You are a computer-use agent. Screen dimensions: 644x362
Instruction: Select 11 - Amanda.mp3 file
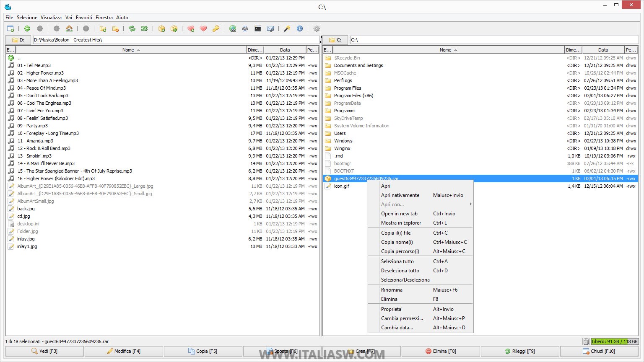click(162, 141)
